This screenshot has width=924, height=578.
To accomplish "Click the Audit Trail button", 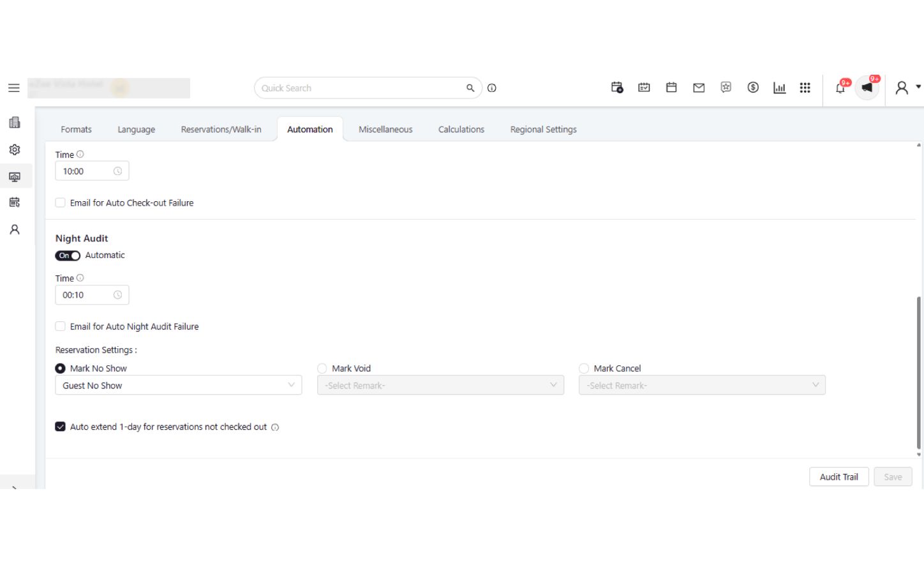I will point(839,477).
